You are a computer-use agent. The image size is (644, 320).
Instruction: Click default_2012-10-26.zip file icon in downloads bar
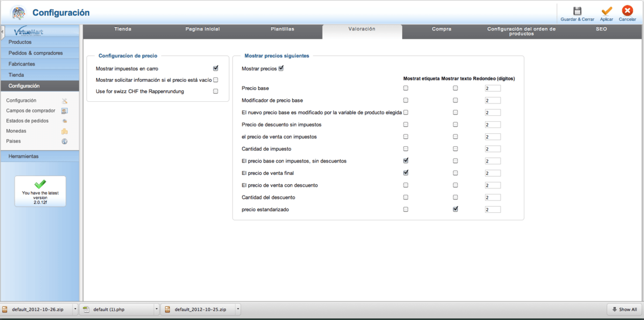[5, 309]
